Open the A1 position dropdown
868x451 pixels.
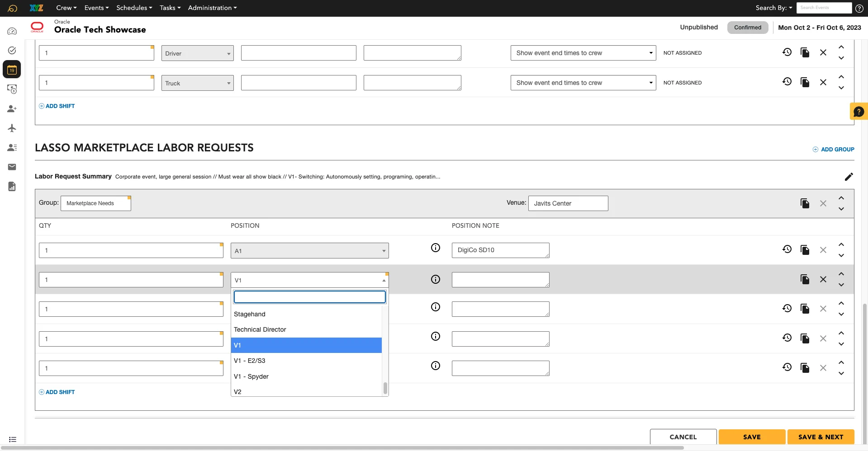[x=310, y=251]
